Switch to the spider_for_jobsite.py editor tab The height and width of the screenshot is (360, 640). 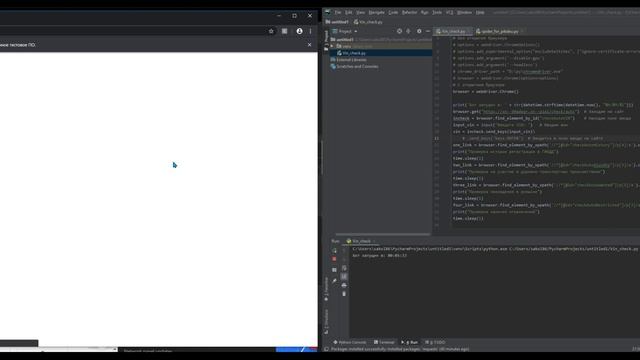click(x=499, y=31)
